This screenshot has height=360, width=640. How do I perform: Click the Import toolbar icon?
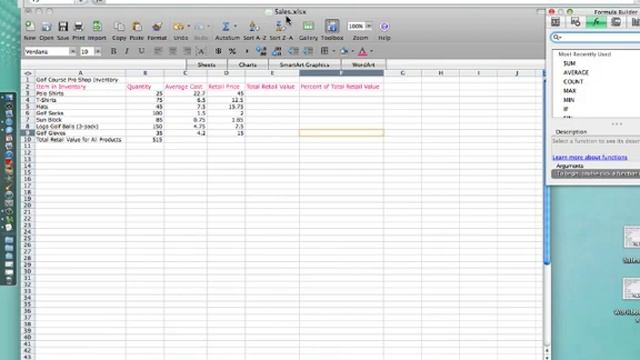point(97,27)
